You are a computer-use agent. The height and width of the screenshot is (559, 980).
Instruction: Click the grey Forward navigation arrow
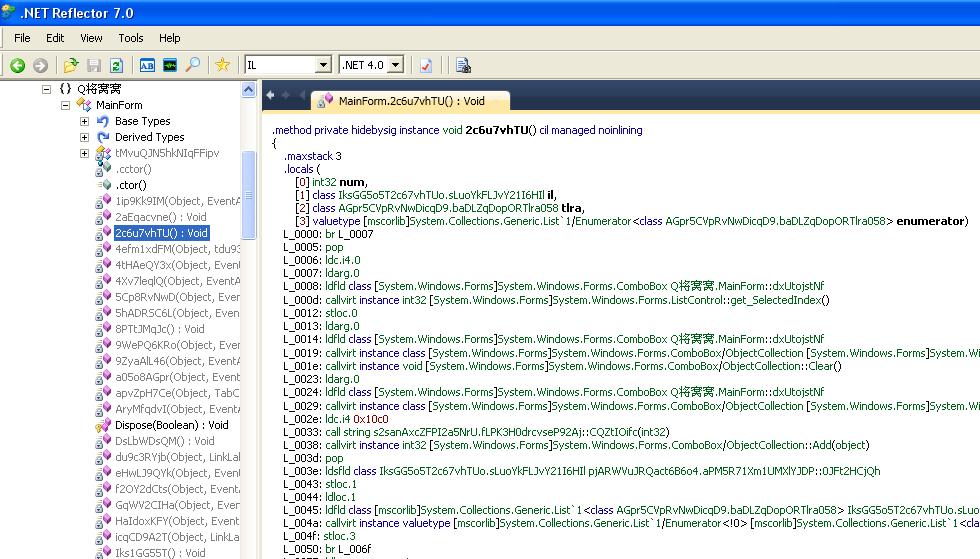click(x=41, y=65)
